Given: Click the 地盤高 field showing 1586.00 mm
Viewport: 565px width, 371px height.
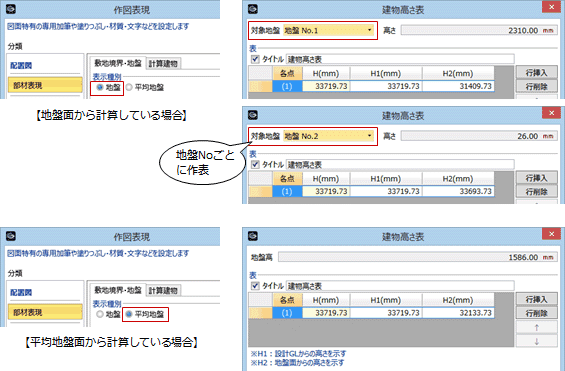Looking at the screenshot, I should pyautogui.click(x=418, y=257).
